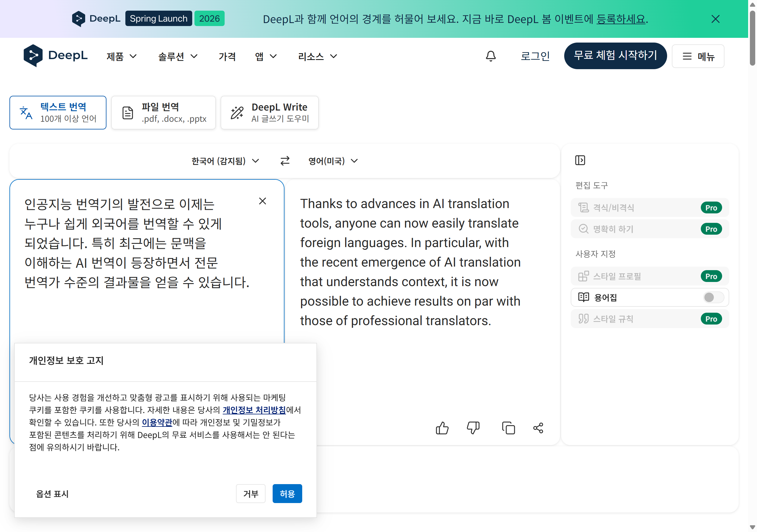
Task: Switch to the 파일 번역 tab
Action: point(164,112)
